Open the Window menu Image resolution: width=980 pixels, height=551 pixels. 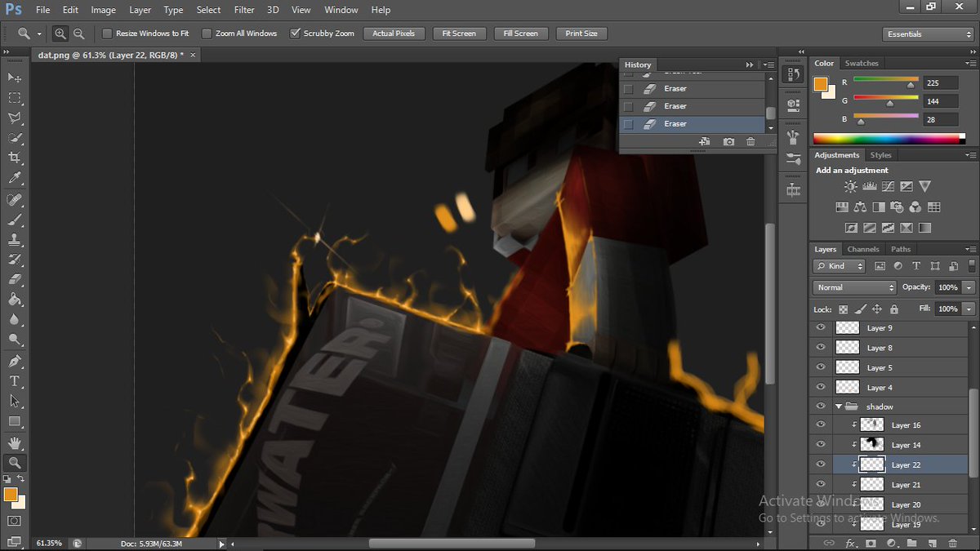tap(341, 10)
